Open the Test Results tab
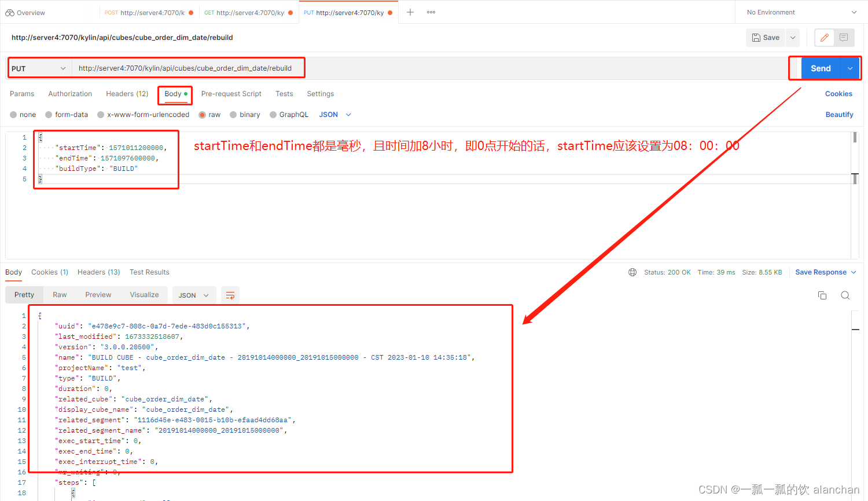The image size is (868, 501). (x=149, y=272)
